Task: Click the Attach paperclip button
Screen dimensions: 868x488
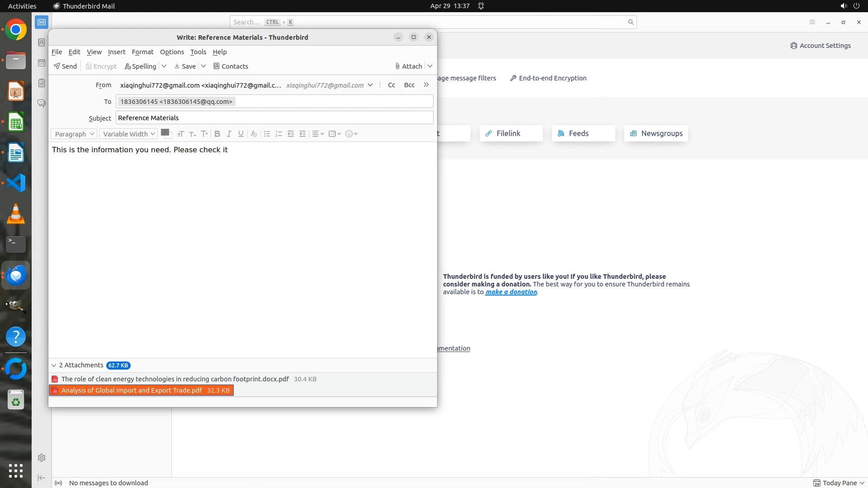Action: (408, 66)
